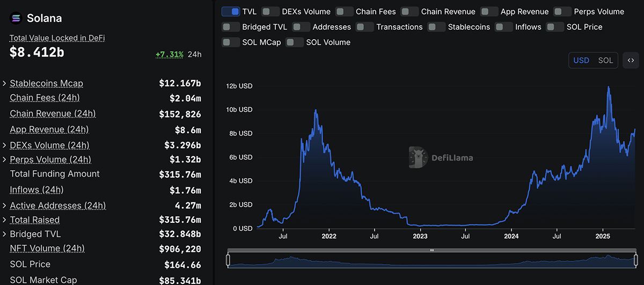The width and height of the screenshot is (644, 285).
Task: Enable Stablecoins chart toggle
Action: pos(436,27)
